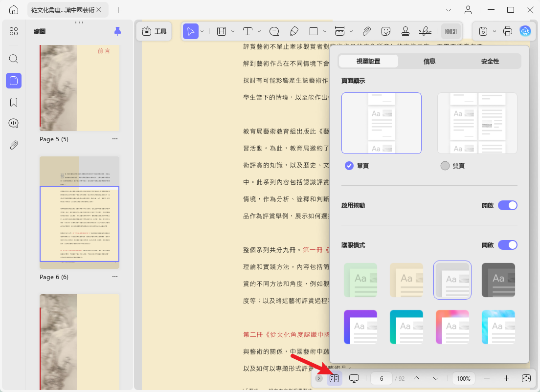
Task: Open the Page 5 thumbnail options menu
Action: (x=115, y=139)
